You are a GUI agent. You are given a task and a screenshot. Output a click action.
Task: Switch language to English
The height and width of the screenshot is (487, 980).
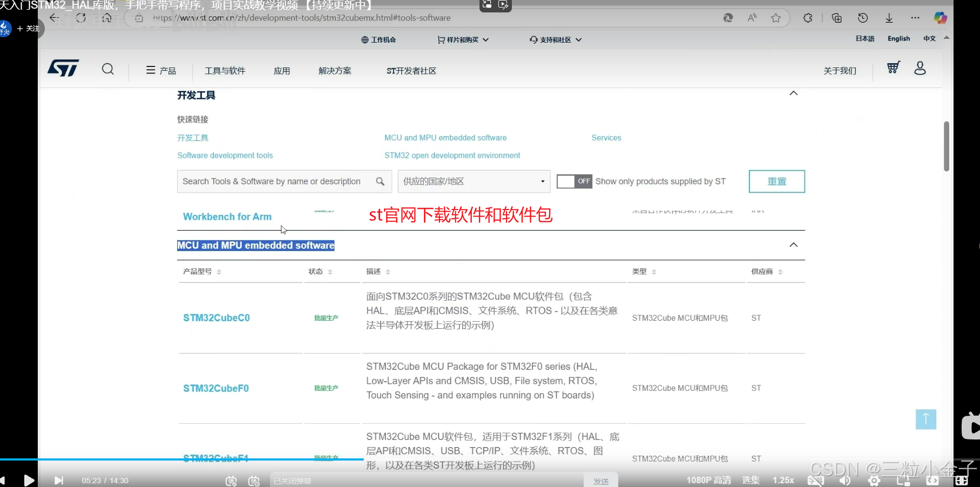pos(898,38)
